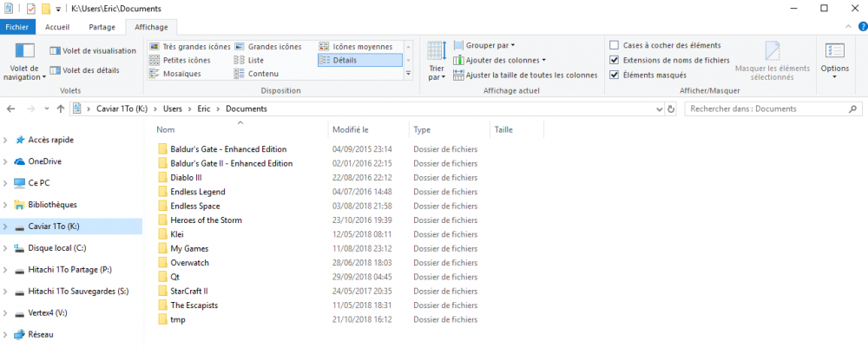The width and height of the screenshot is (868, 348).
Task: Uncheck Éléments masqués
Action: point(614,75)
